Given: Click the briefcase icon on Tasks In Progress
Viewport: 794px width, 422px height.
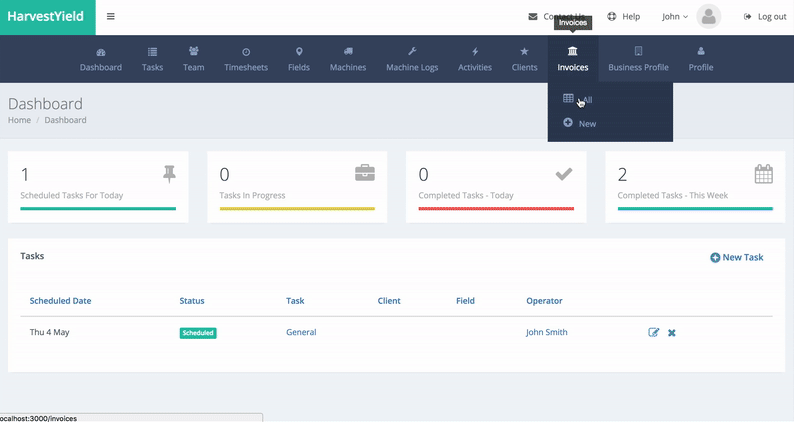Looking at the screenshot, I should tap(365, 174).
